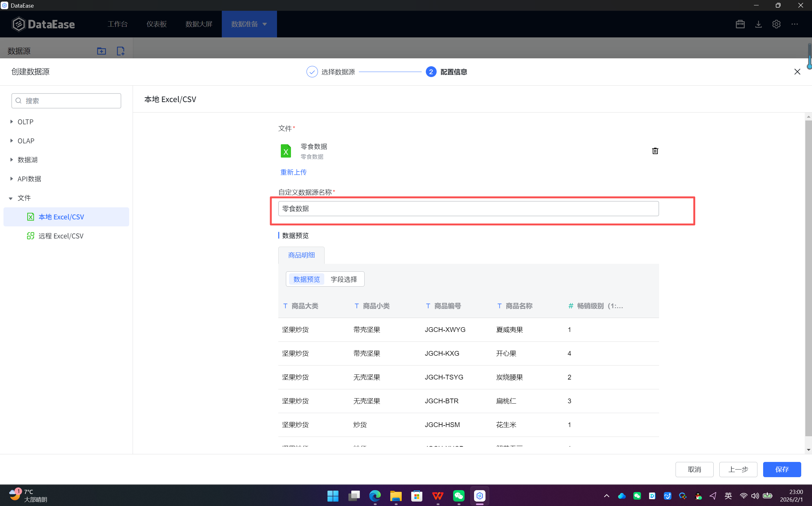Close the create datasource dialog with the X

click(797, 72)
